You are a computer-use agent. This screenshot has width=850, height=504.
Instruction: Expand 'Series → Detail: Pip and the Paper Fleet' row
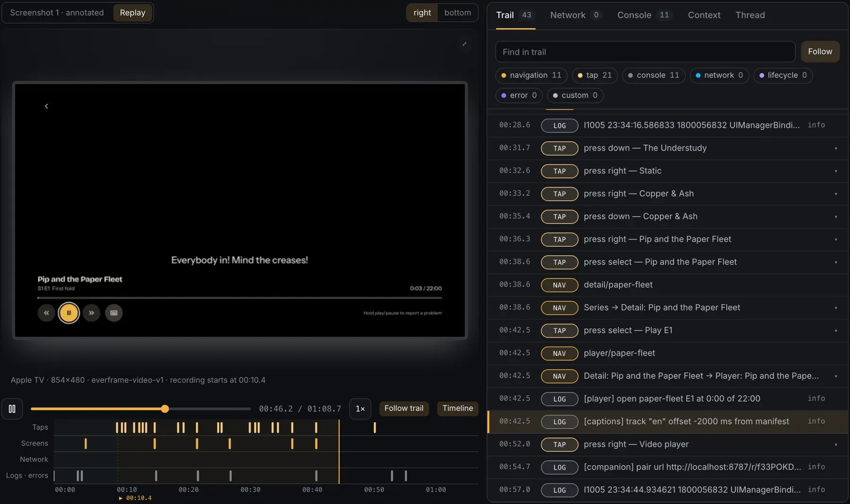(836, 308)
